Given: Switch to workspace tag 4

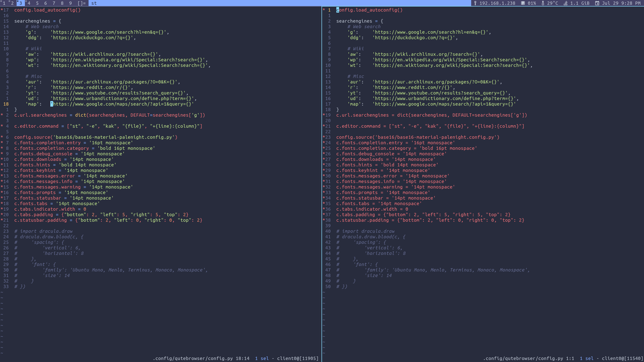Looking at the screenshot, I should tap(29, 3).
